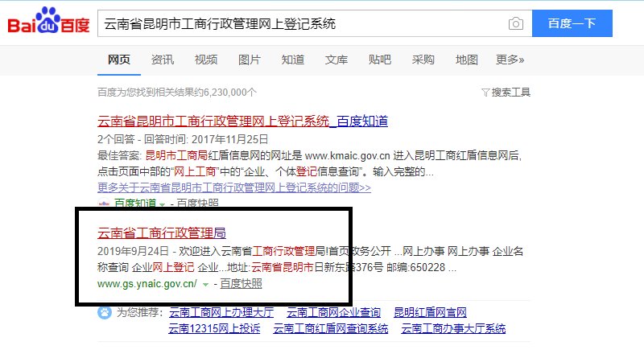Open the 百度知道 result title link
644x354 pixels.
coord(242,121)
